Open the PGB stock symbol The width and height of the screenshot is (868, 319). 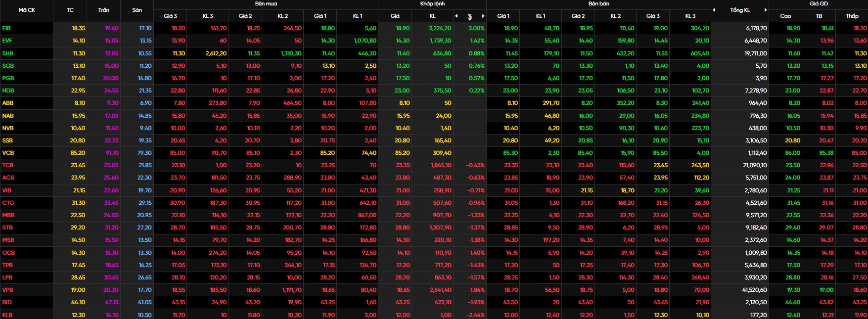point(8,78)
